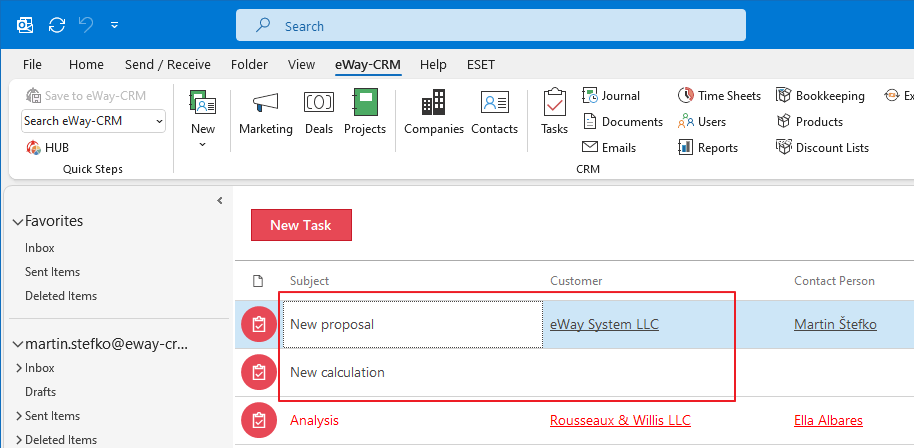
Task: Open the Documents module
Action: (x=623, y=122)
